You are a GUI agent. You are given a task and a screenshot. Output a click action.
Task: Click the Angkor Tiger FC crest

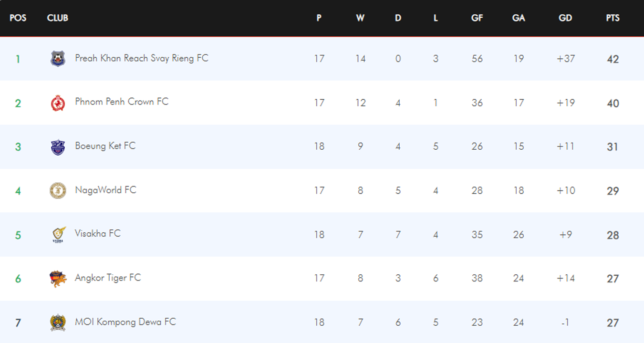(x=58, y=278)
